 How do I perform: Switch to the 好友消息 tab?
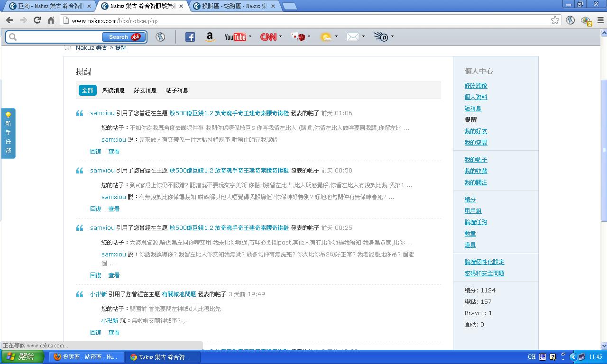[x=145, y=91]
